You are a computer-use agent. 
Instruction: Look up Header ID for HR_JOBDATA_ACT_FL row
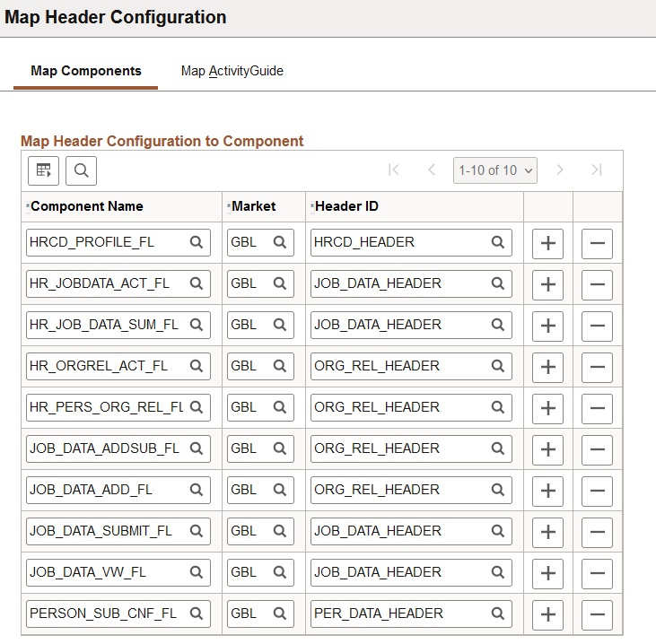click(x=498, y=283)
